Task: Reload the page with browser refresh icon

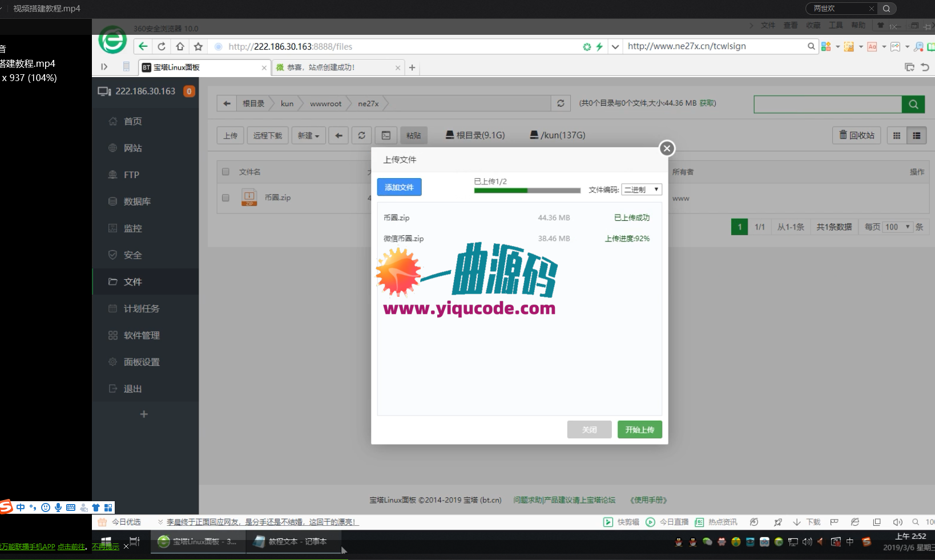Action: [x=162, y=47]
